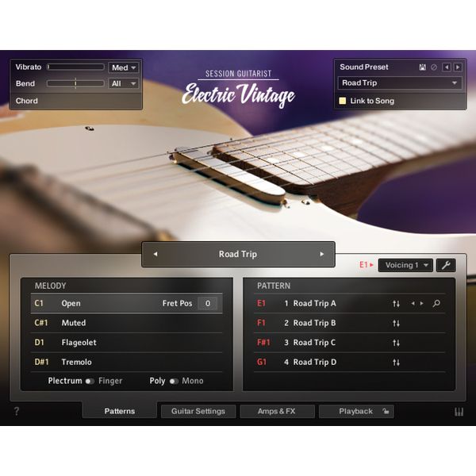This screenshot has width=476, height=476.
Task: Click the Electric Vintage logo text
Action: (238, 94)
